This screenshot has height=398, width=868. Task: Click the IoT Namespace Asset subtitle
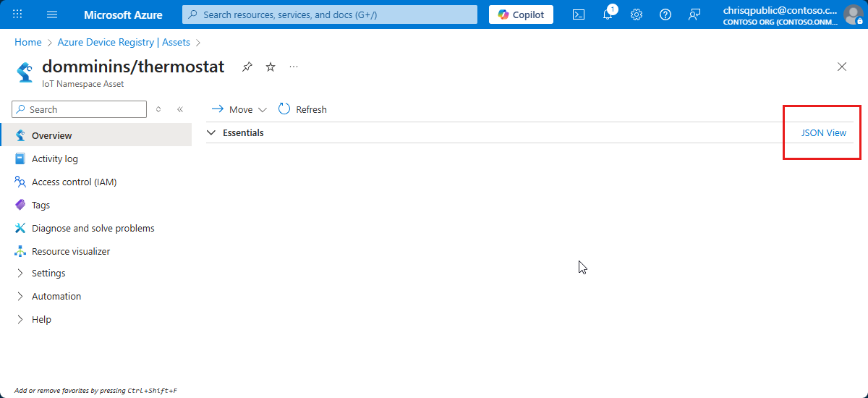click(82, 84)
